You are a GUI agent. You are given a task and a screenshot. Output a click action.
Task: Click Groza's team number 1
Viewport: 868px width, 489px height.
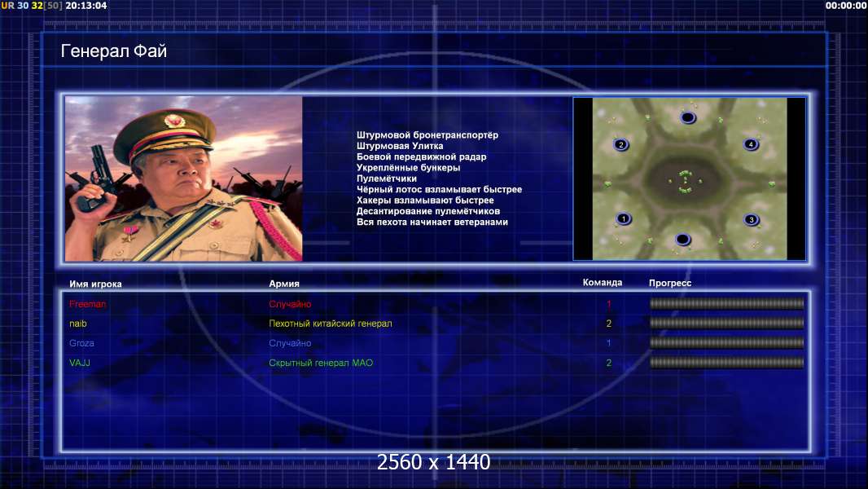tap(609, 343)
